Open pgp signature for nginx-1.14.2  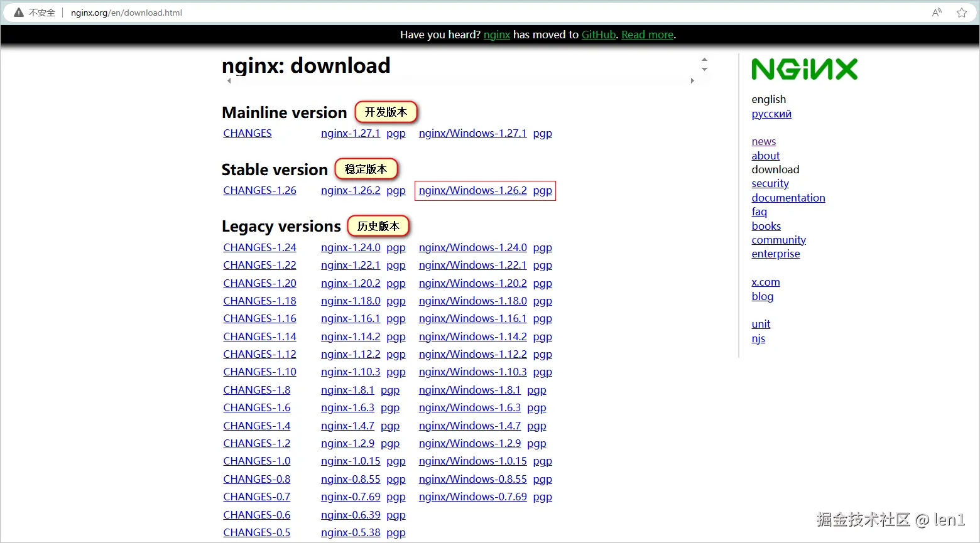click(396, 337)
